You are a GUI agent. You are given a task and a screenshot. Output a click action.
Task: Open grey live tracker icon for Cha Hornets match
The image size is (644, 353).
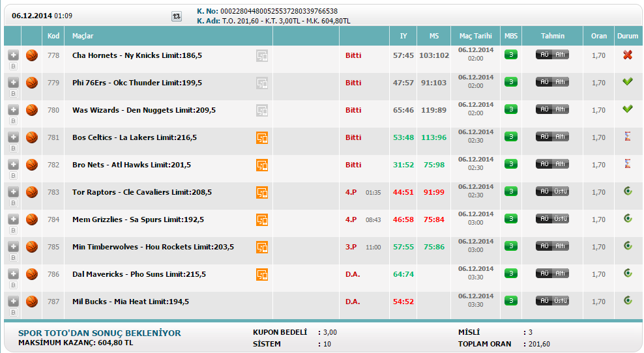tap(262, 55)
